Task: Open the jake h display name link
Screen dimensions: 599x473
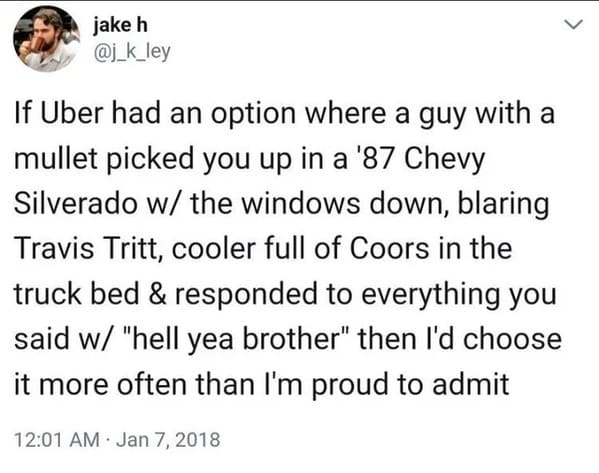Action: (120, 26)
